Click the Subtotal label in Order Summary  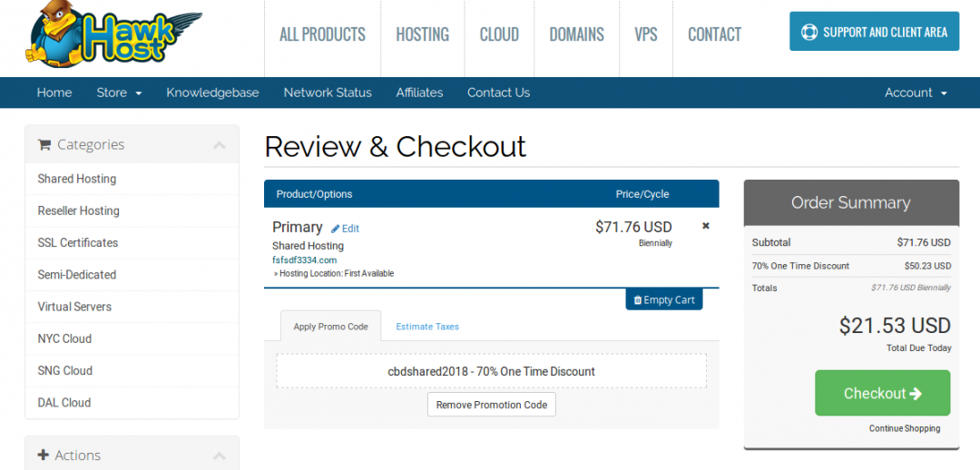tap(771, 242)
